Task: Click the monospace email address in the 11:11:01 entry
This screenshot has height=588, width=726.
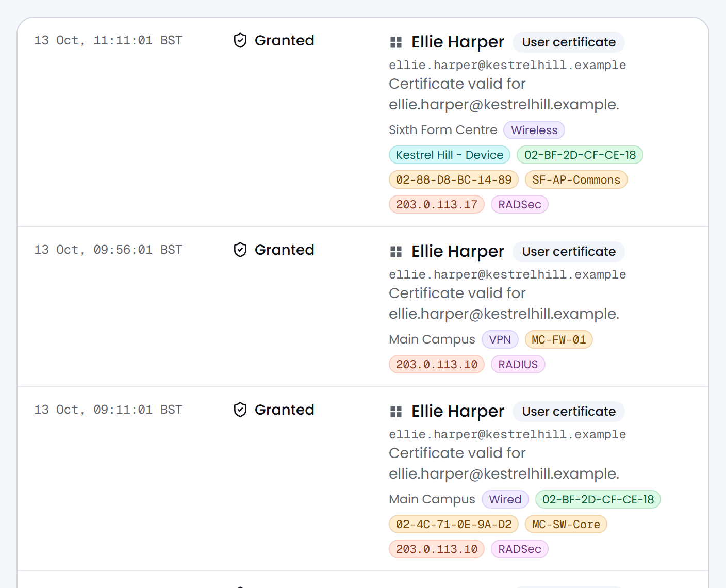Action: pyautogui.click(x=507, y=65)
